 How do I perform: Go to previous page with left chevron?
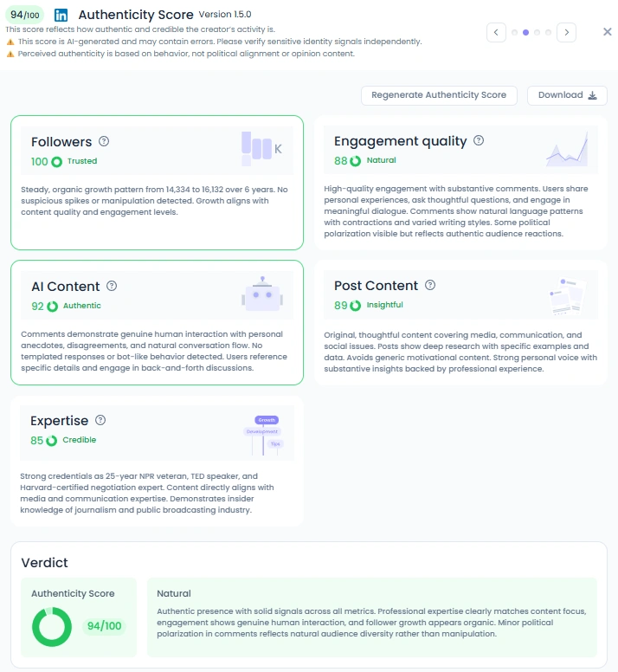[496, 32]
